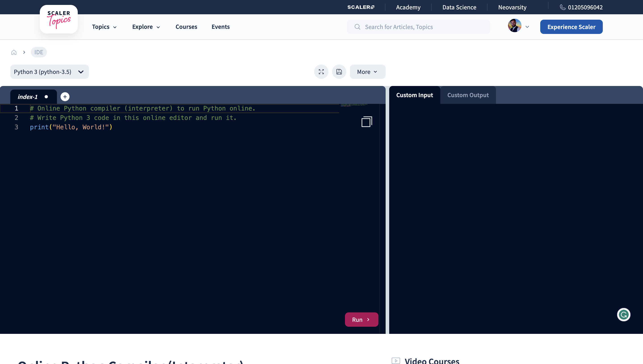The width and height of the screenshot is (643, 364).
Task: Click the phone icon next to number
Action: (x=563, y=7)
